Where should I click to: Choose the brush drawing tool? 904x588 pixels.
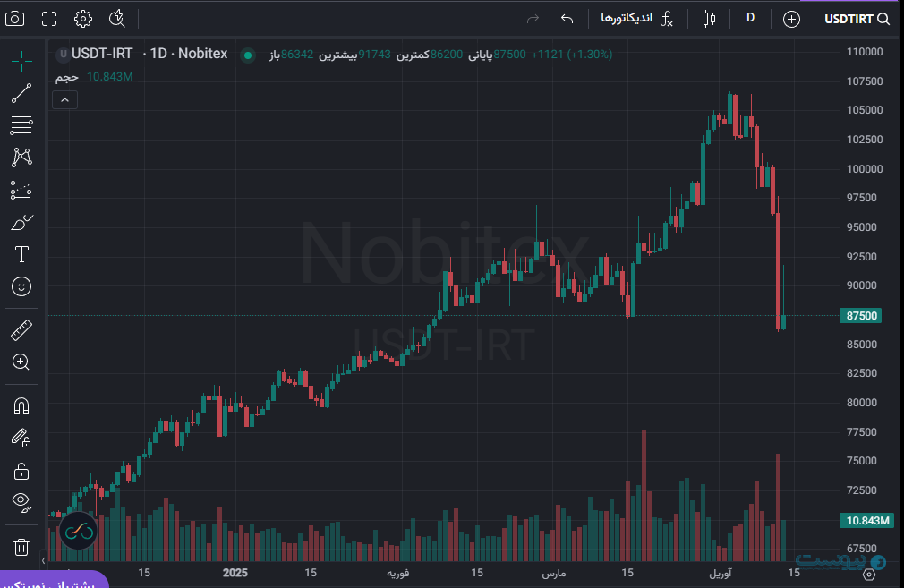tap(21, 222)
